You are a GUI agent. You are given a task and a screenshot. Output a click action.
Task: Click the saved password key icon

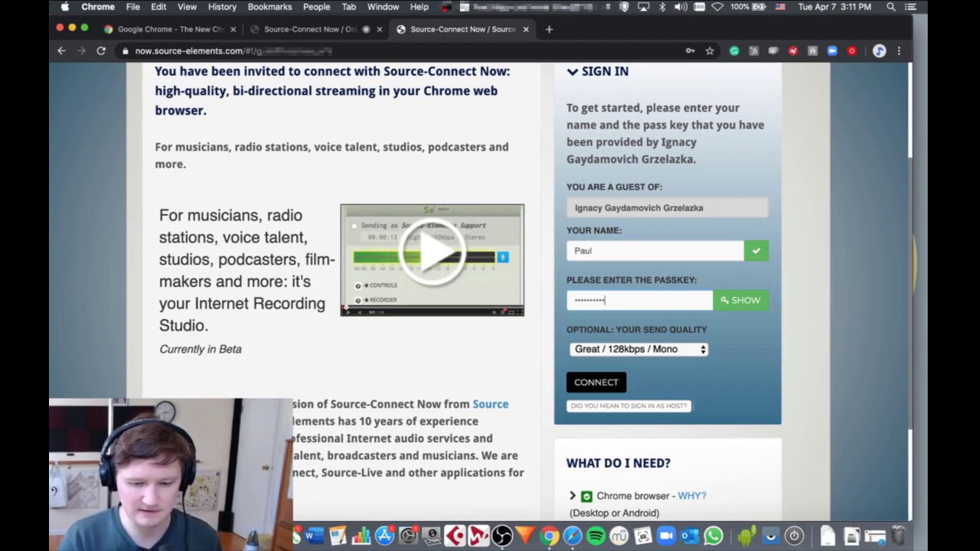tap(690, 51)
